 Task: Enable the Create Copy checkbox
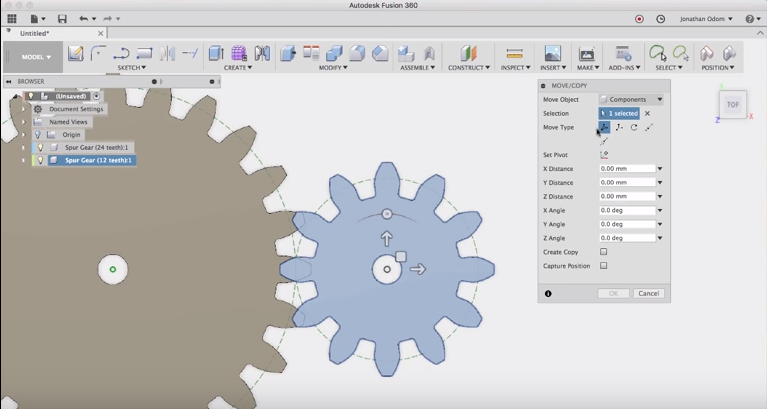(x=604, y=251)
